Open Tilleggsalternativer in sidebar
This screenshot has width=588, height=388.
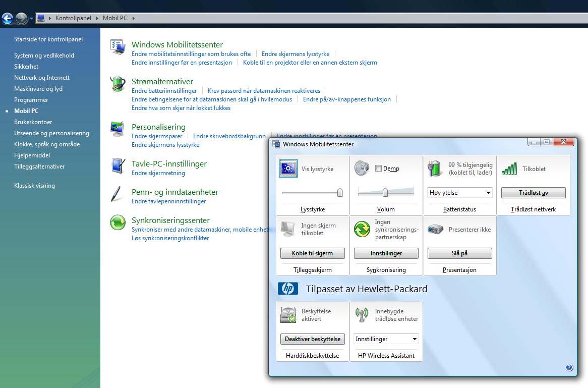[39, 166]
